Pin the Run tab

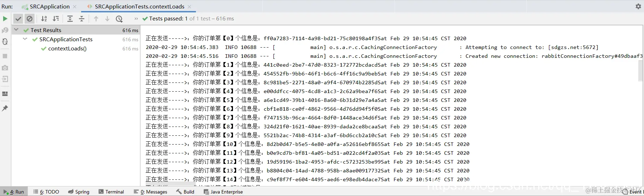5,108
